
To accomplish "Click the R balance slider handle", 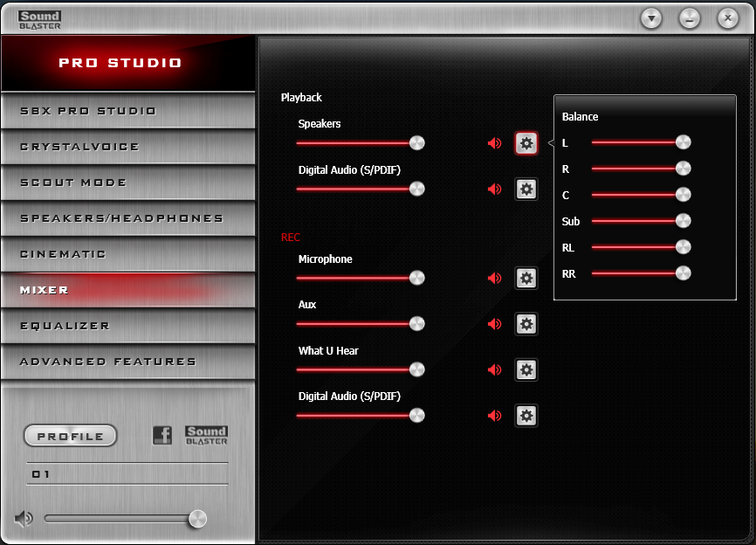I will coord(684,169).
